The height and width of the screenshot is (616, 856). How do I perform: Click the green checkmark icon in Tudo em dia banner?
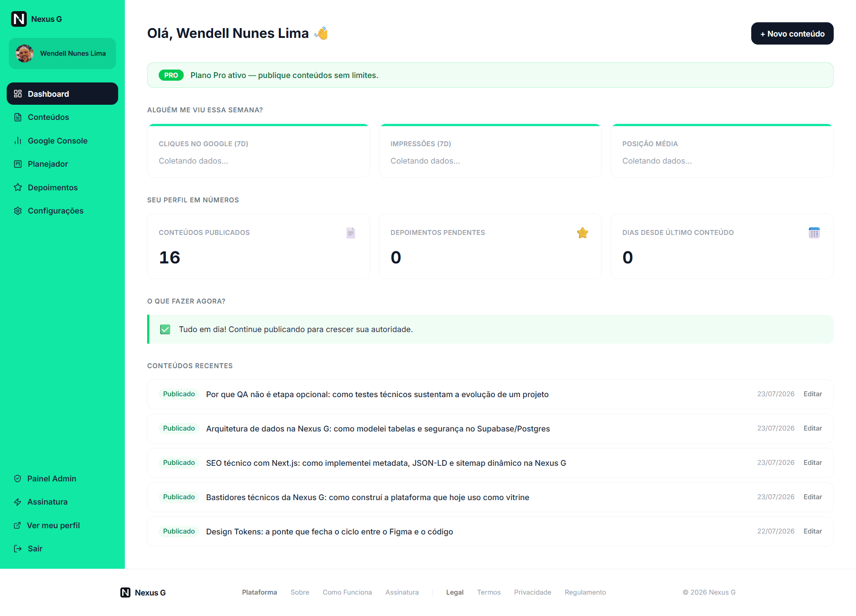click(x=165, y=329)
